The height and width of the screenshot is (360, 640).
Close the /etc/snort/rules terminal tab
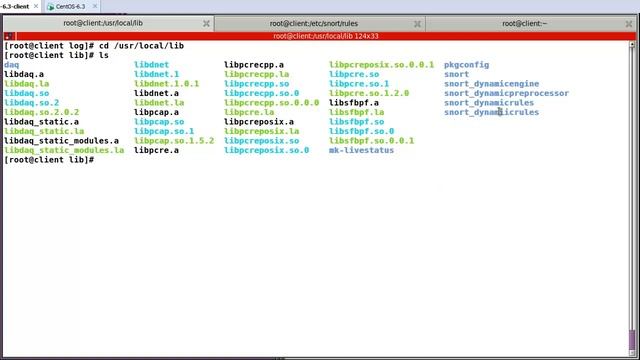point(417,24)
